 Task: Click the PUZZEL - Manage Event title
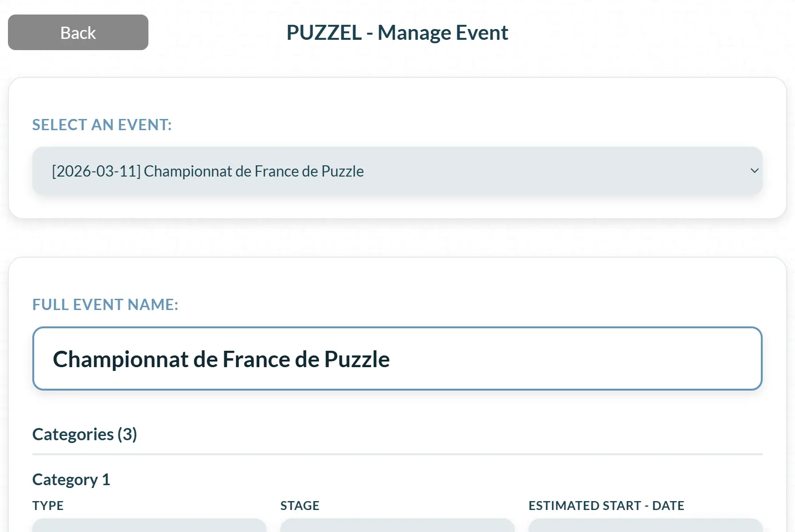click(397, 32)
